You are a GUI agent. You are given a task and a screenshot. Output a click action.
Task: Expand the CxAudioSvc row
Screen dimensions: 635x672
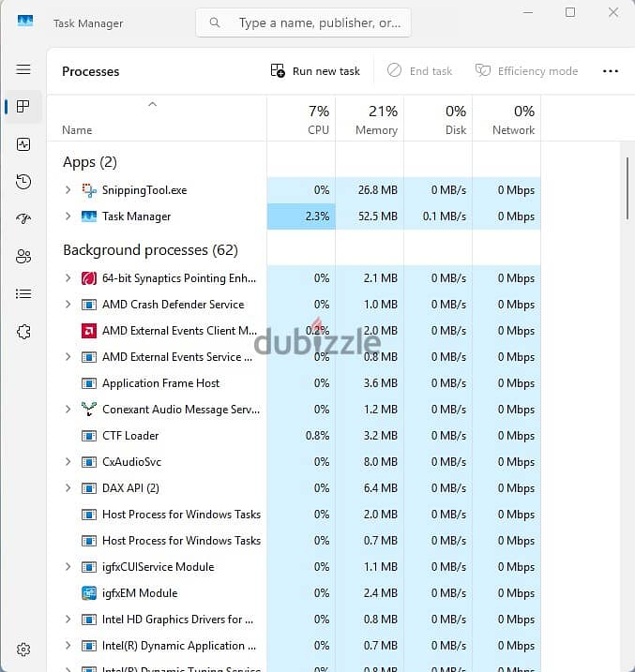click(x=68, y=461)
